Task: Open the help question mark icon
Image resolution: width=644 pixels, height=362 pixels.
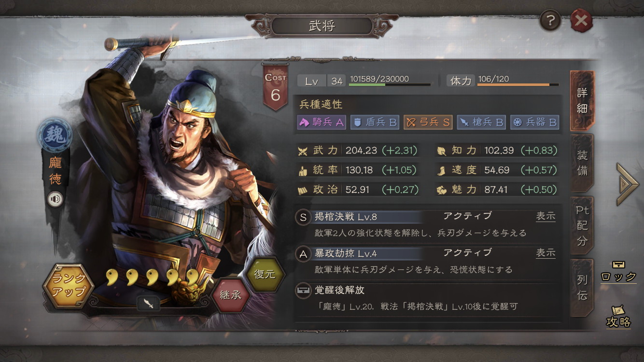Action: click(550, 21)
